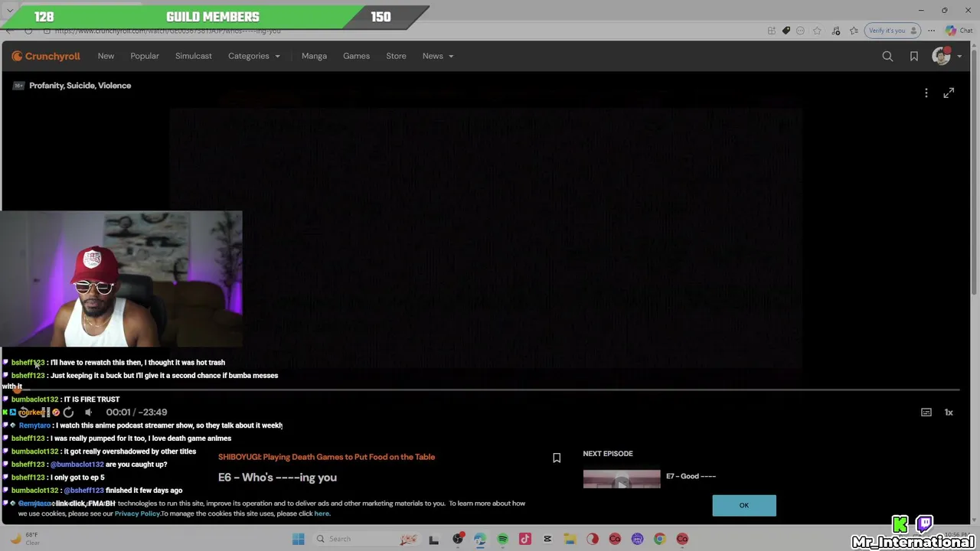The image size is (980, 551).
Task: Click chat message 'are you caught up?'
Action: pyautogui.click(x=136, y=465)
